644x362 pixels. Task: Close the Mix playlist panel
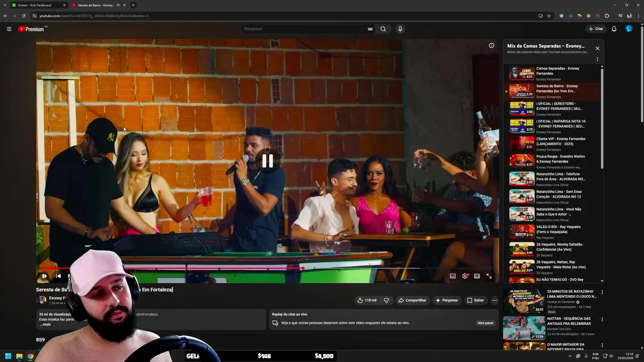click(597, 48)
